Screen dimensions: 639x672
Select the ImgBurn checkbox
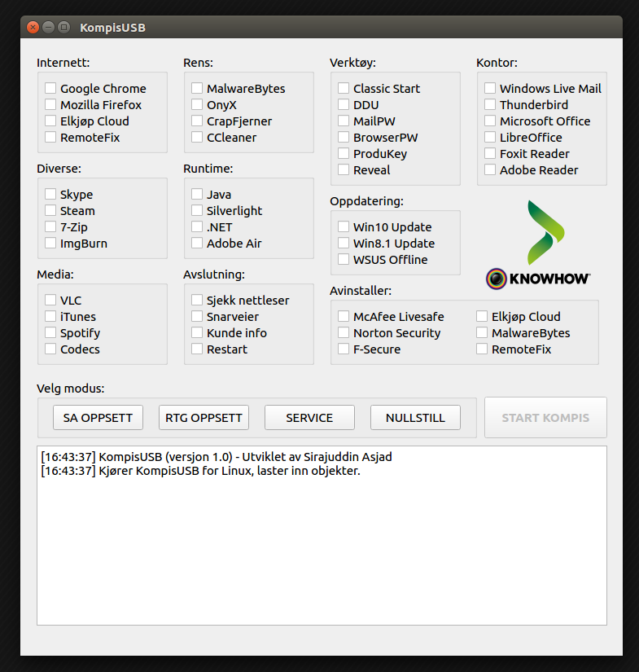[50, 243]
